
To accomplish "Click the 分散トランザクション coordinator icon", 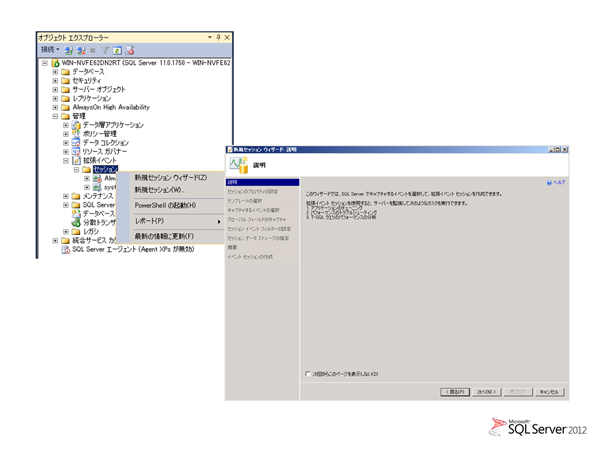I will point(76,223).
